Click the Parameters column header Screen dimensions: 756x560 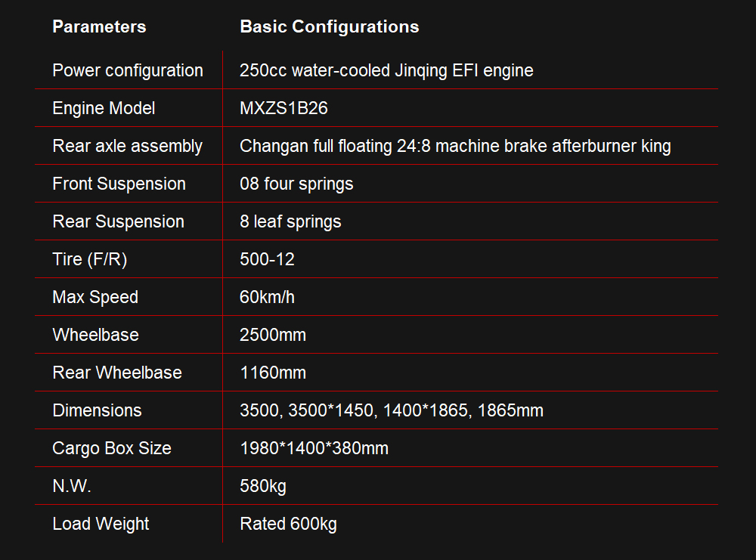pyautogui.click(x=99, y=27)
